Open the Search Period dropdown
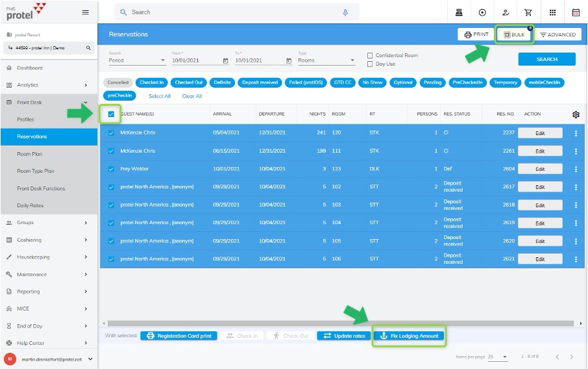588x369 pixels. [x=137, y=60]
